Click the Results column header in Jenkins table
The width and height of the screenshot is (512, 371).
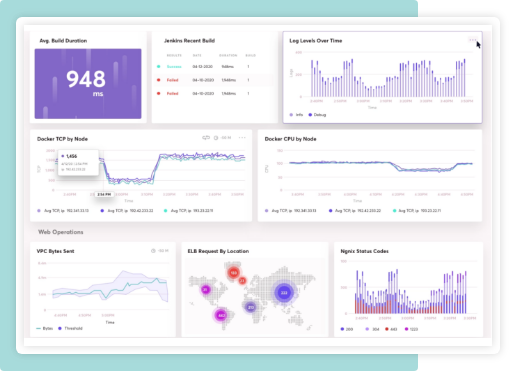coord(174,55)
